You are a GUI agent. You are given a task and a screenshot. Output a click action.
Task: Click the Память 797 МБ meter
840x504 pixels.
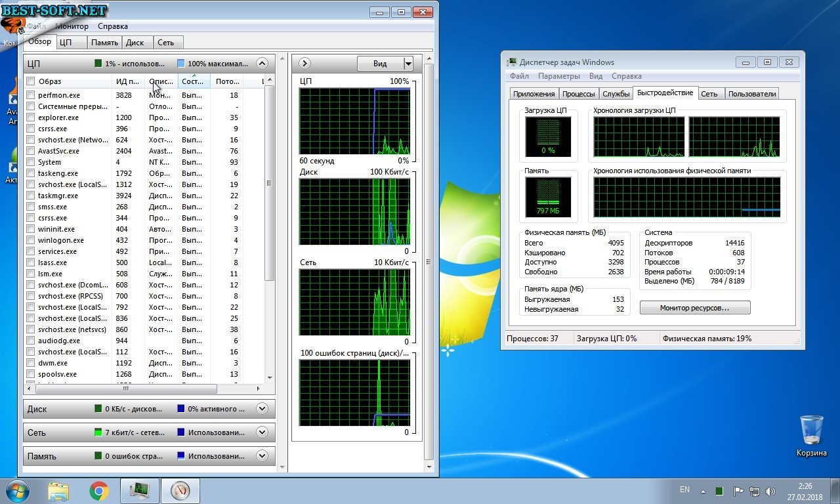547,197
